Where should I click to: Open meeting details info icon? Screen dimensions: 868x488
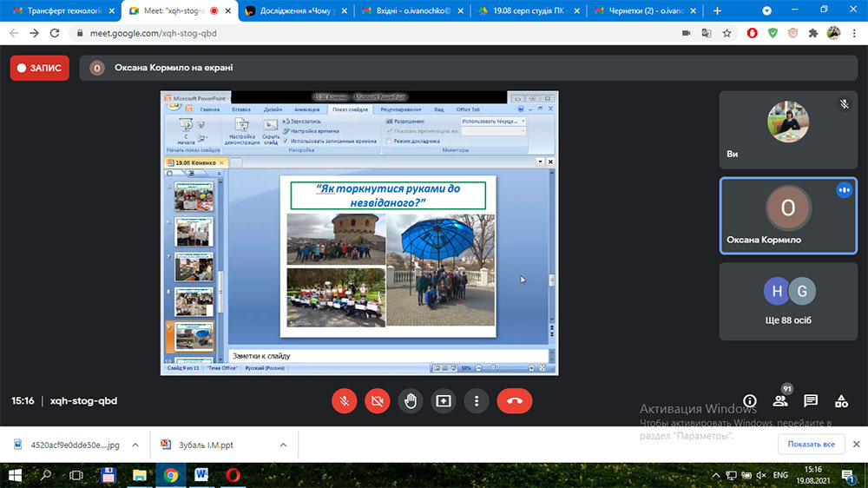(x=750, y=401)
